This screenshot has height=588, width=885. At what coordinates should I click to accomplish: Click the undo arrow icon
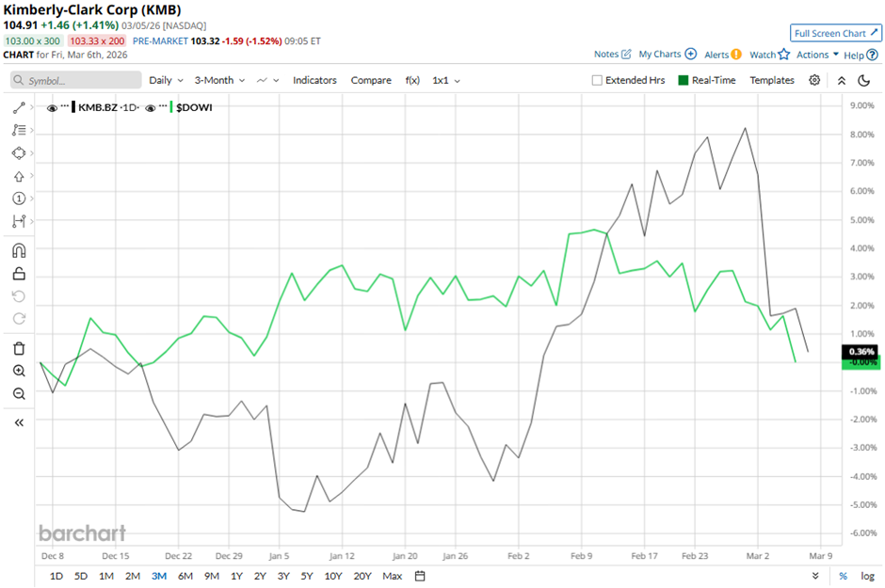19,296
